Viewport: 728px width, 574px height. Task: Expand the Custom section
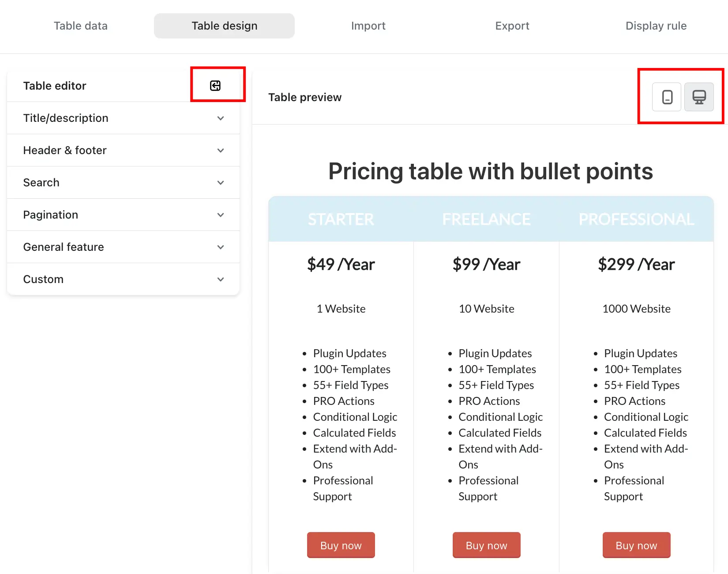[x=124, y=279]
